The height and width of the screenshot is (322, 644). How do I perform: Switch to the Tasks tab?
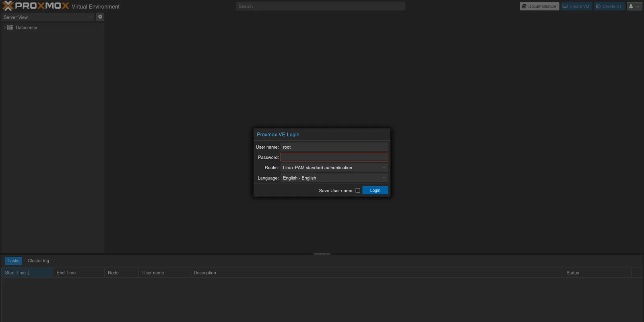[13, 261]
